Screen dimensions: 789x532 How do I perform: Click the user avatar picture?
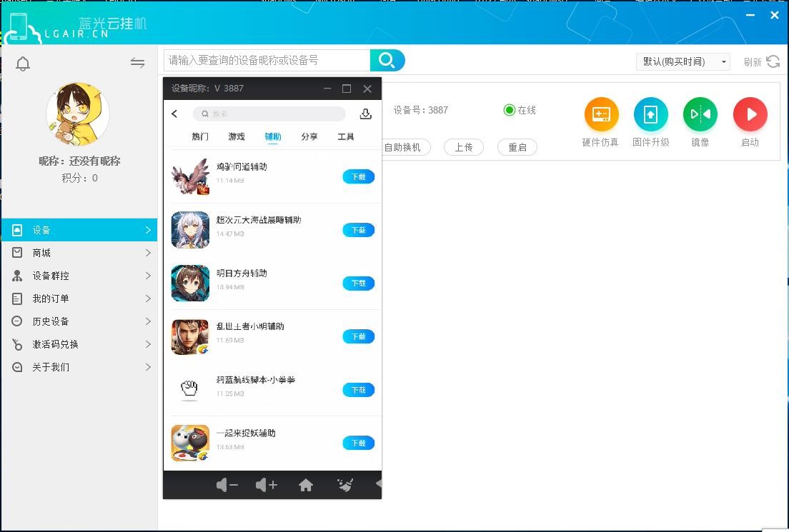coord(78,114)
